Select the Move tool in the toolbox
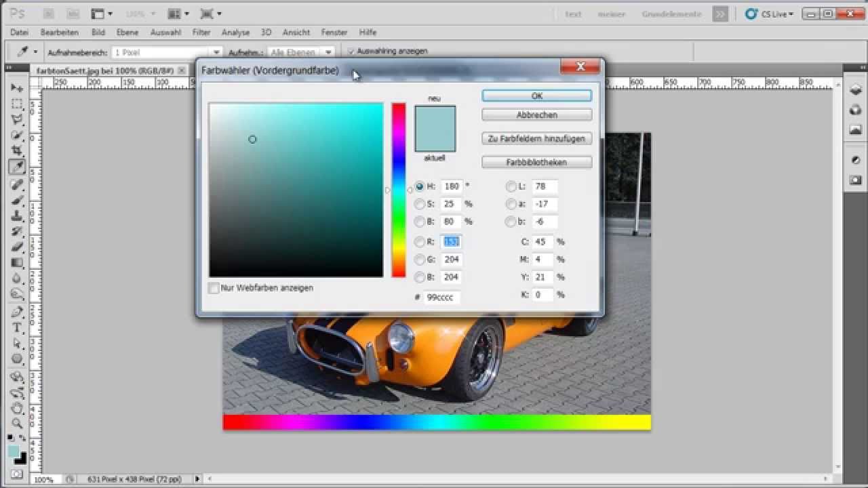 click(17, 88)
